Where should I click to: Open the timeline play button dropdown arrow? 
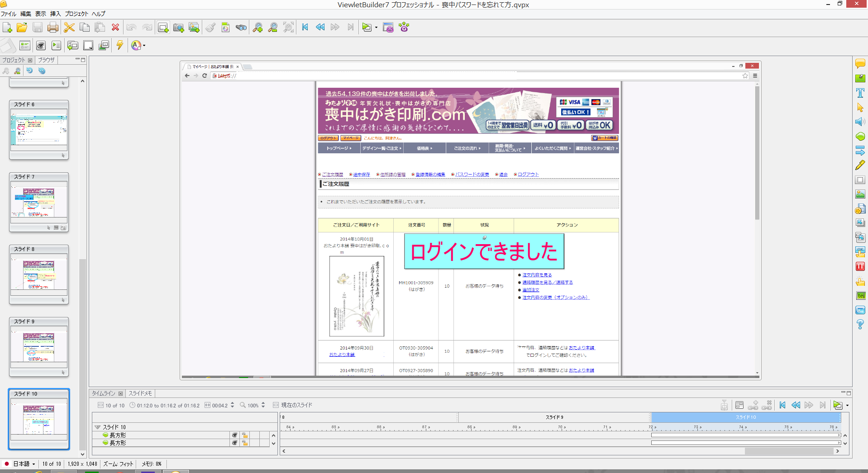(847, 405)
